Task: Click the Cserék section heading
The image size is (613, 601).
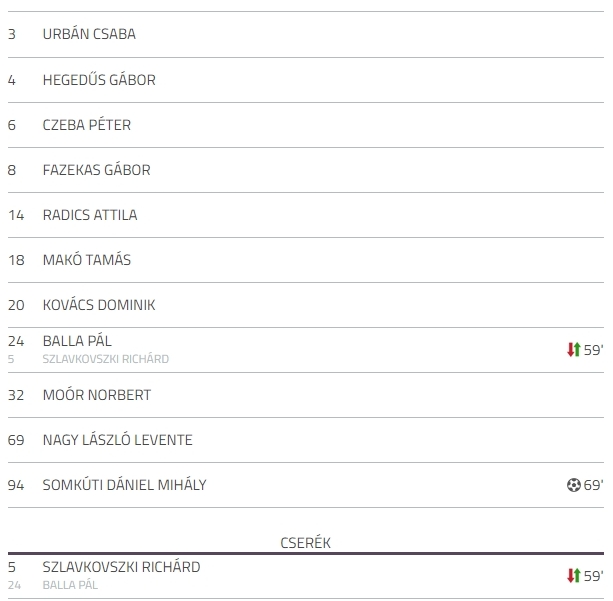Action: coord(306,543)
